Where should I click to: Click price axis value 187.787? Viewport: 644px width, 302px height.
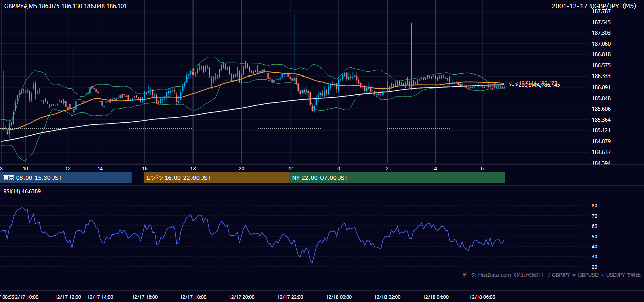(x=601, y=12)
